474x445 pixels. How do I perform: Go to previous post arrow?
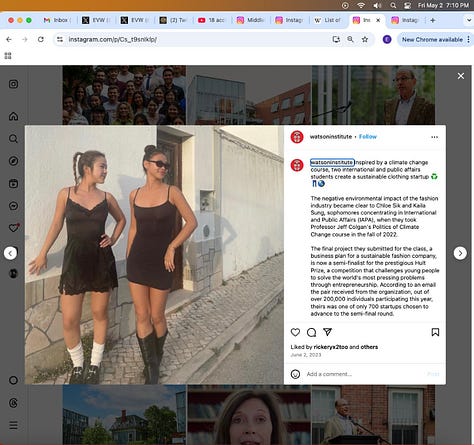click(x=10, y=253)
